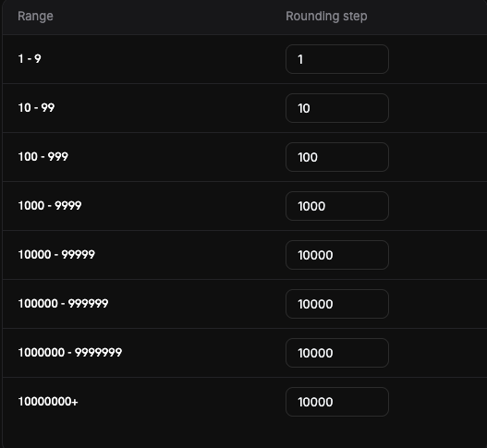This screenshot has width=487, height=448.
Task: Select the '10000 - 99999' range label
Action: 56,255
